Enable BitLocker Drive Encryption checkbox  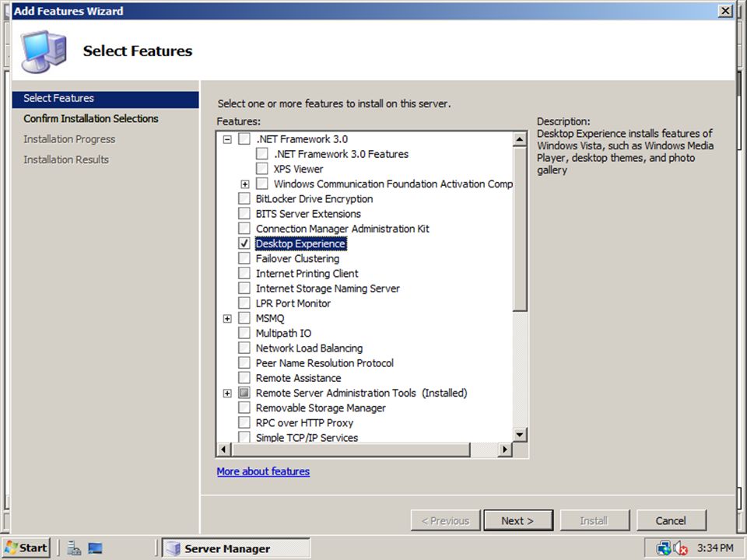(x=244, y=198)
